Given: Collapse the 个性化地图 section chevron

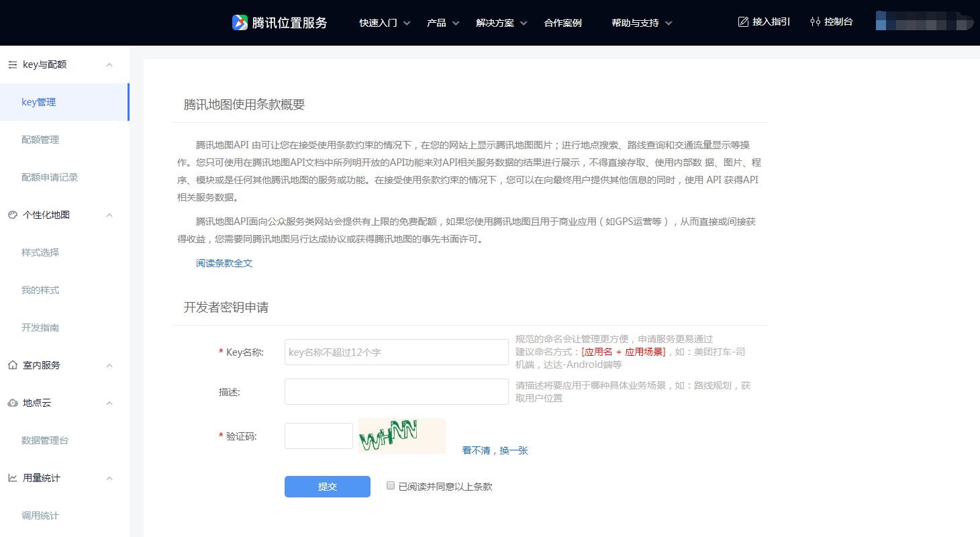Looking at the screenshot, I should pyautogui.click(x=110, y=215).
